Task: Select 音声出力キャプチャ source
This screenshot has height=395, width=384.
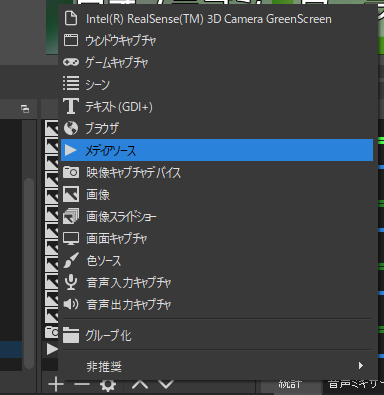Action: click(217, 304)
